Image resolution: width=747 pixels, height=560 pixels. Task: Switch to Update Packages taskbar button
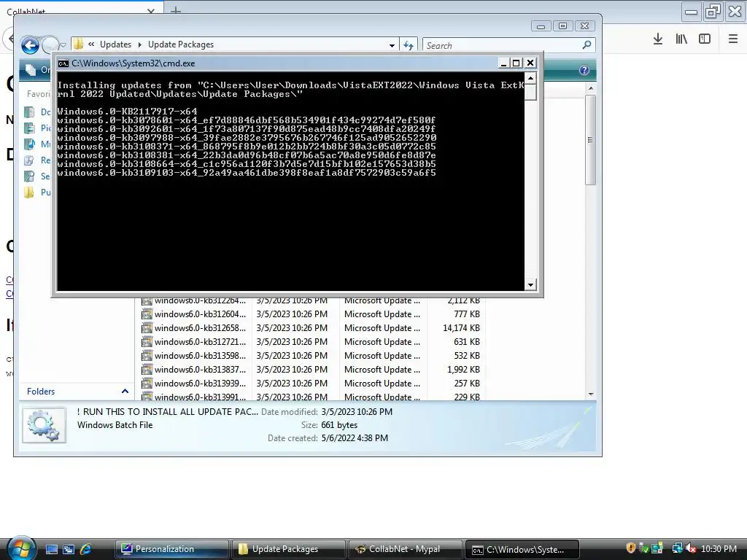[289, 549]
